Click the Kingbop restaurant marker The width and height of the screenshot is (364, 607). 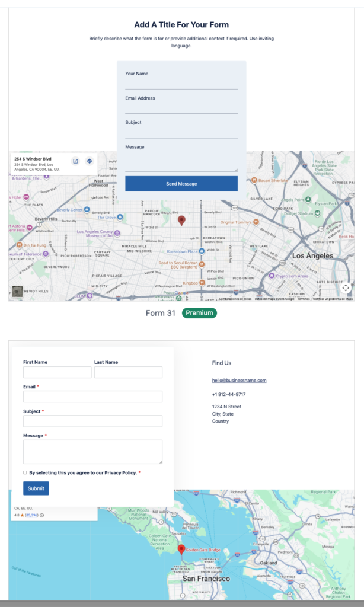(202, 283)
